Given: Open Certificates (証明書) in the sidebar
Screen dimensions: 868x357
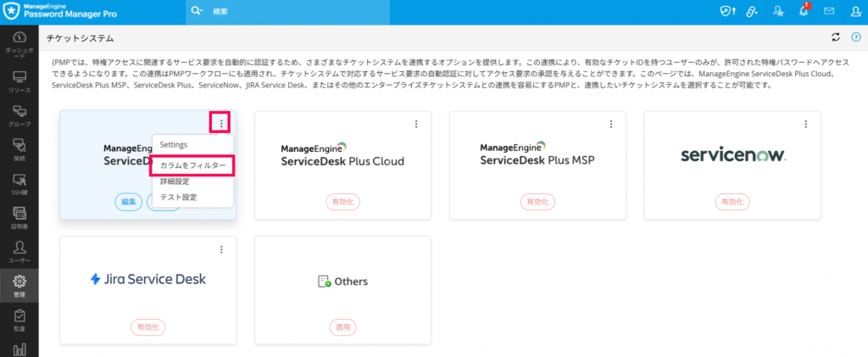Looking at the screenshot, I should pyautogui.click(x=19, y=218).
